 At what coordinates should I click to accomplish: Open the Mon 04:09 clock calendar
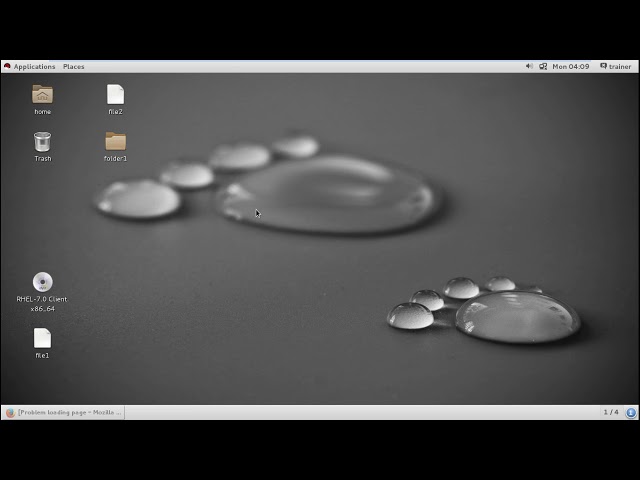coord(571,67)
